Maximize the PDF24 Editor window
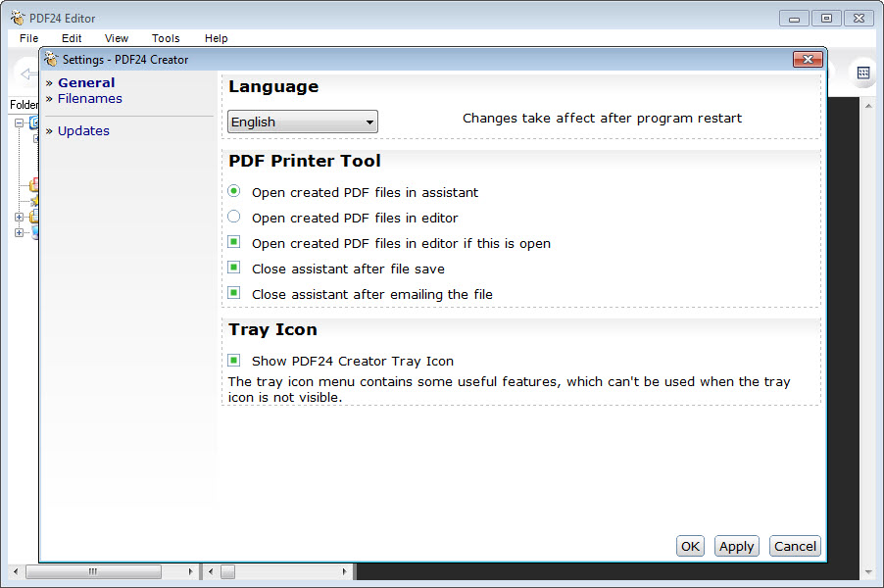This screenshot has width=884, height=588. pyautogui.click(x=826, y=18)
